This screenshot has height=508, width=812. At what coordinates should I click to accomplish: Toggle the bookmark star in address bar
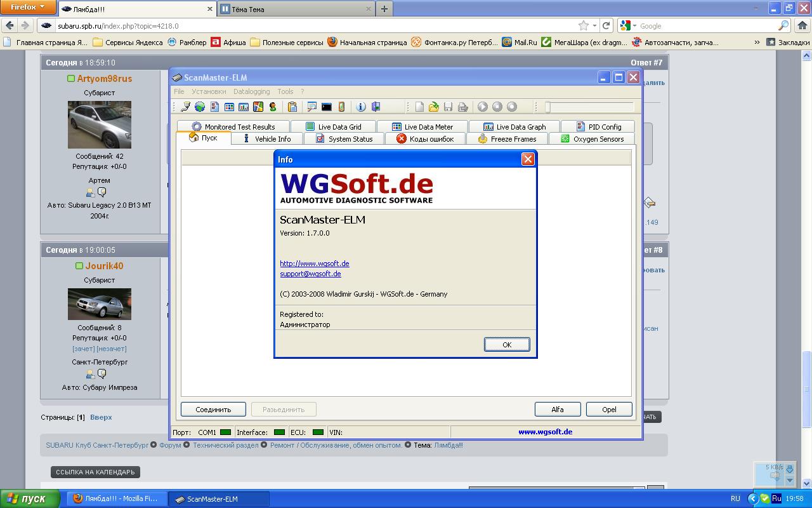pyautogui.click(x=583, y=26)
